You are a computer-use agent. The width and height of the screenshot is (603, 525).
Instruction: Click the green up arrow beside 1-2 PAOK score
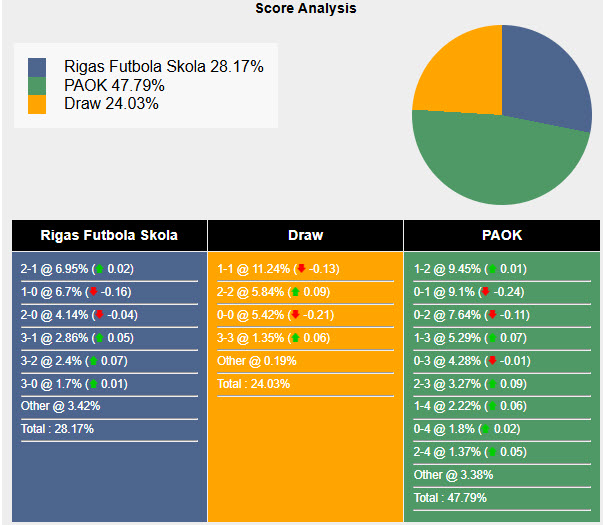point(492,269)
